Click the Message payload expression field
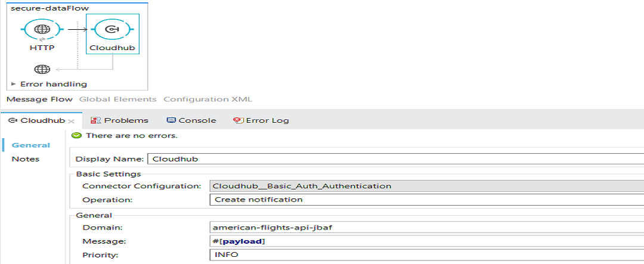The image size is (644, 264). [x=426, y=241]
